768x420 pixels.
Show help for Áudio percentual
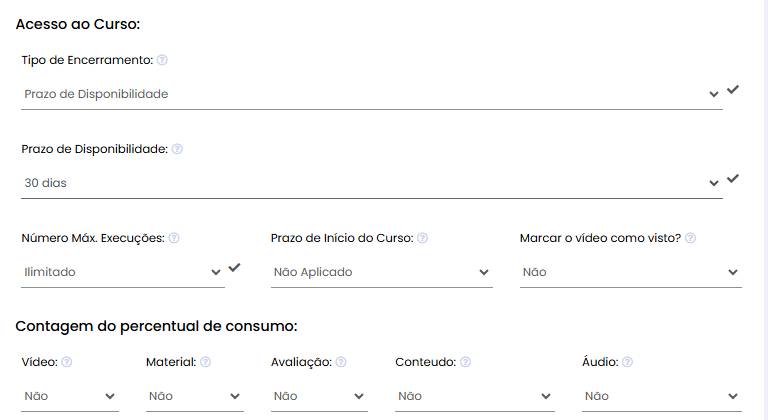coord(627,362)
